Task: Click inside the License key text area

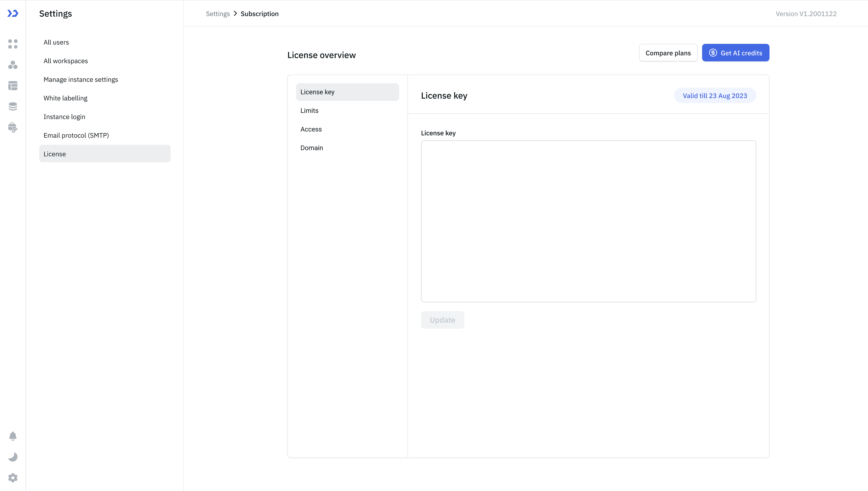Action: point(588,221)
